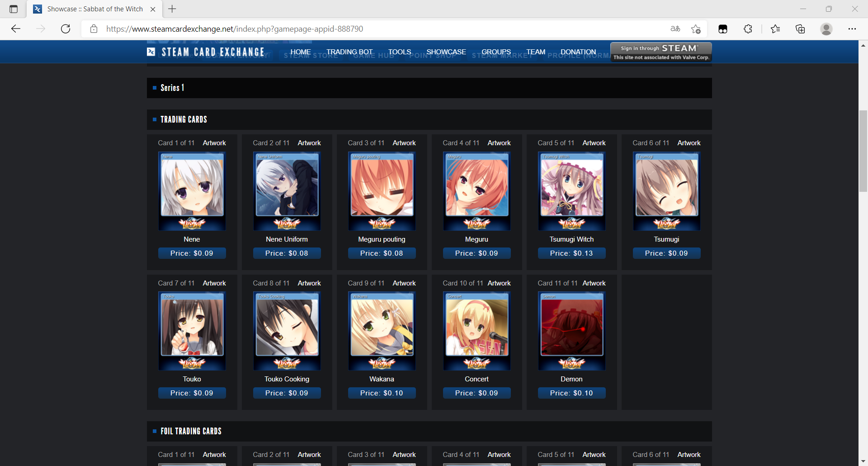Open the Demon card image
868x466 pixels.
[572, 331]
